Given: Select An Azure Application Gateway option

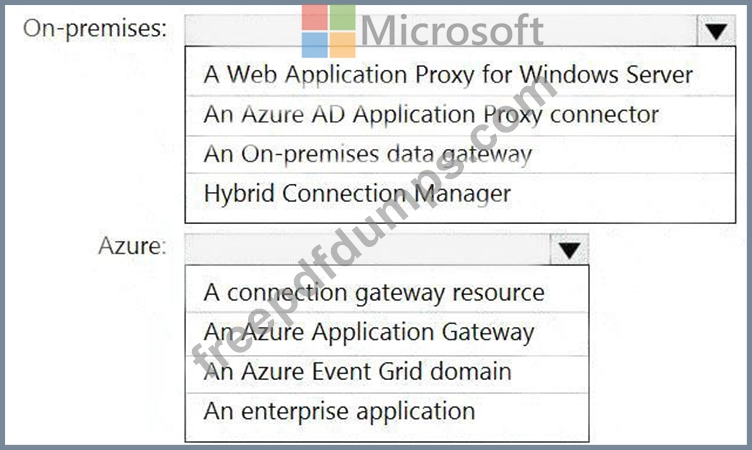Looking at the screenshot, I should (x=387, y=332).
